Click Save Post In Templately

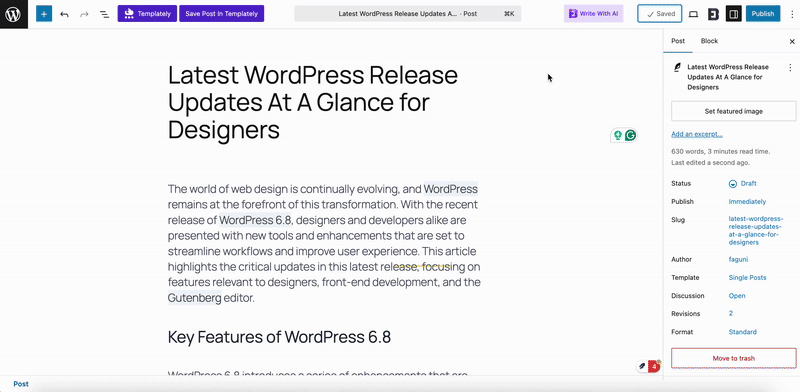(221, 14)
